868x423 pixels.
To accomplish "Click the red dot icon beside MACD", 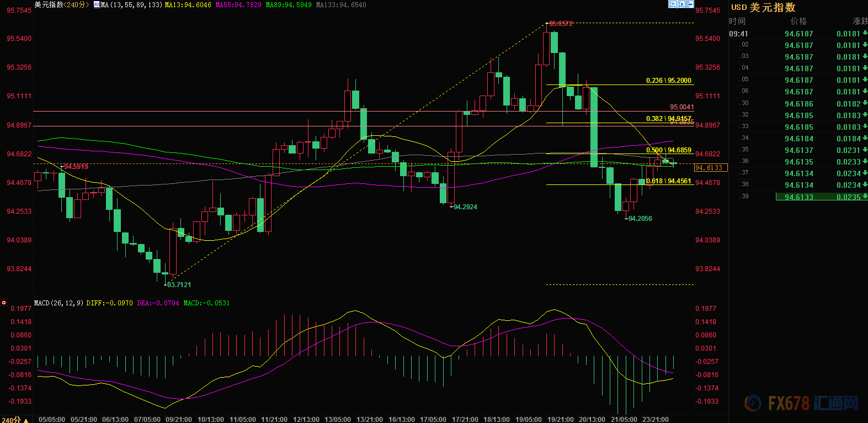I will [4, 303].
